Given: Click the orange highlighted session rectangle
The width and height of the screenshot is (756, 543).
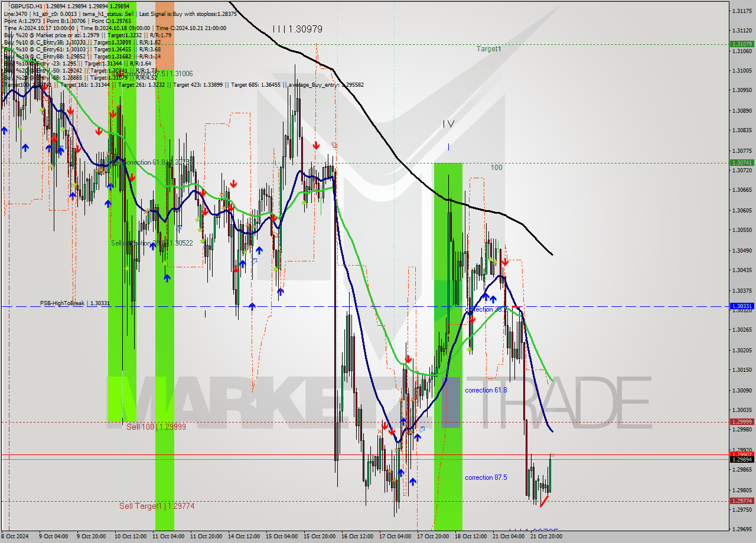Looking at the screenshot, I should coord(165,35).
